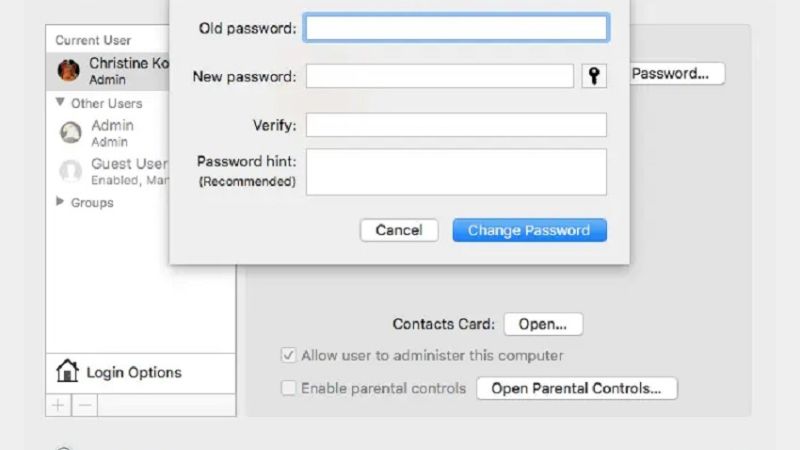
Task: Click the Old password field
Action: coord(456,28)
